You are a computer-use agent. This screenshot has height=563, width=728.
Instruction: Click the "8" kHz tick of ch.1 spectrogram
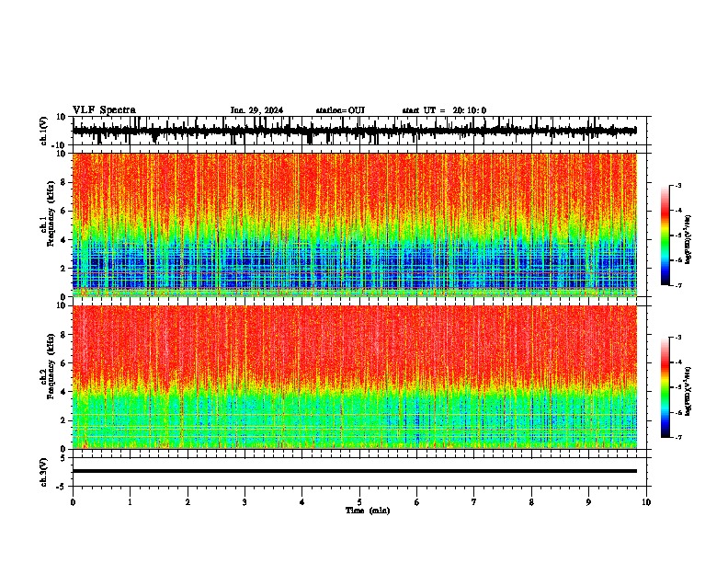click(63, 182)
